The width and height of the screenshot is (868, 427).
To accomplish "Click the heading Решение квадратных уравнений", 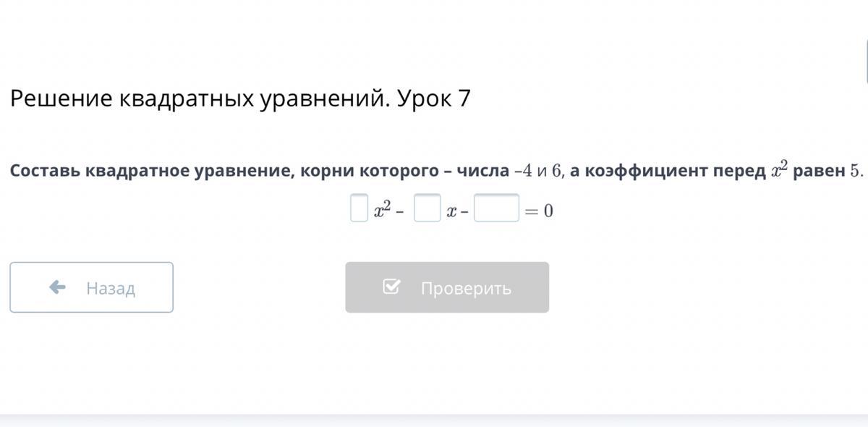I will 197,99.
